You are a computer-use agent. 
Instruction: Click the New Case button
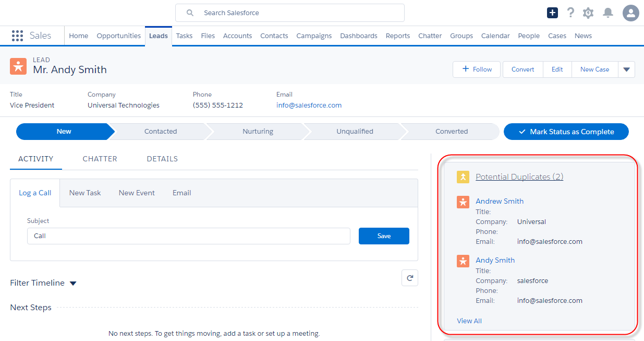click(594, 69)
